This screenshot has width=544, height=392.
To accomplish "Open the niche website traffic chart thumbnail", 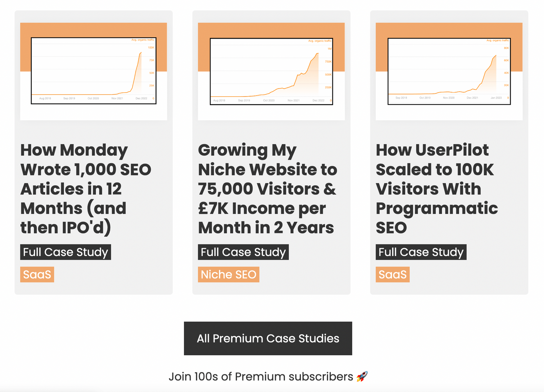I will pyautogui.click(x=271, y=71).
